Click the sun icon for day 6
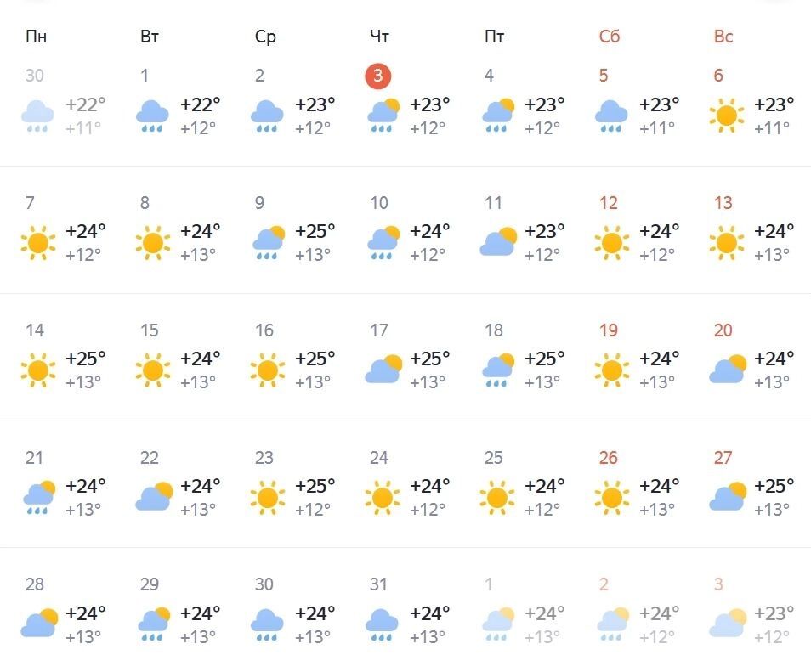This screenshot has width=811, height=672. (x=726, y=116)
